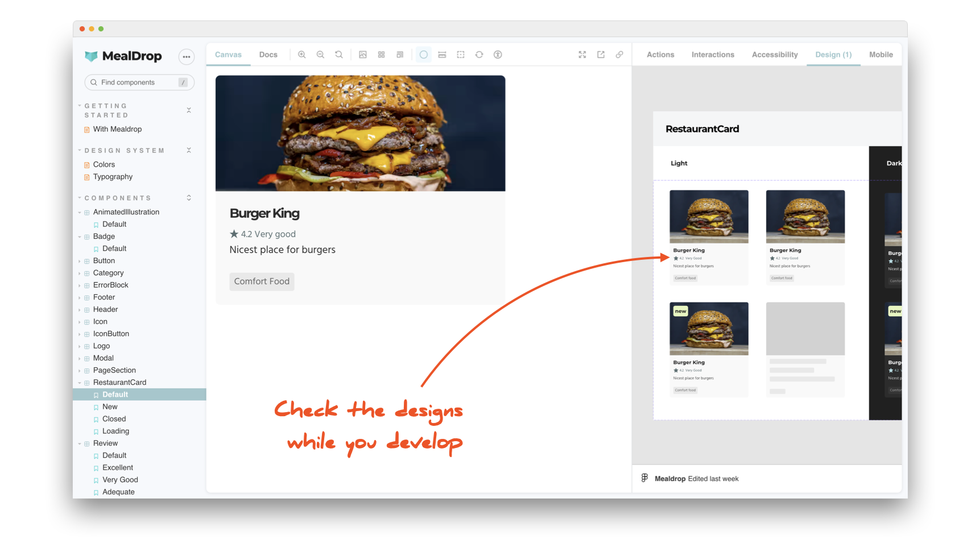The height and width of the screenshot is (560, 980).
Task: Zoom in on the canvas
Action: point(302,54)
